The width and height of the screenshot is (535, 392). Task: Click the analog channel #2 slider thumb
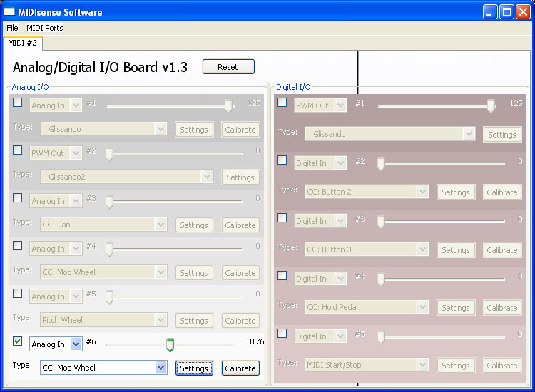(109, 154)
